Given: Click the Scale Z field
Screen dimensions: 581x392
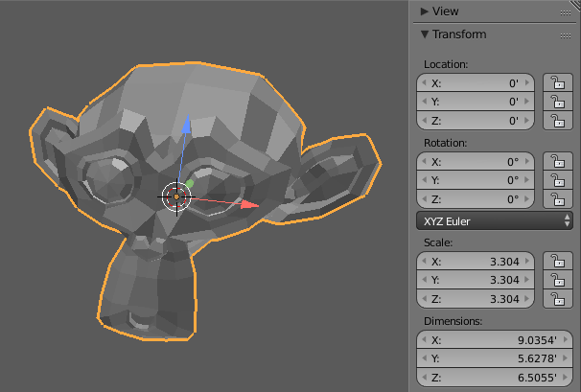Looking at the screenshot, I should (476, 299).
